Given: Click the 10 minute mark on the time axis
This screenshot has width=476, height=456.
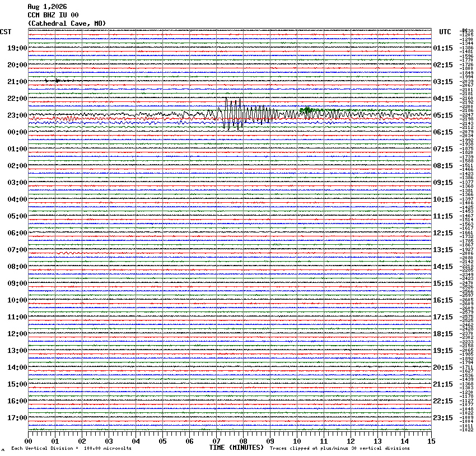Looking at the screenshot, I should [x=297, y=441].
